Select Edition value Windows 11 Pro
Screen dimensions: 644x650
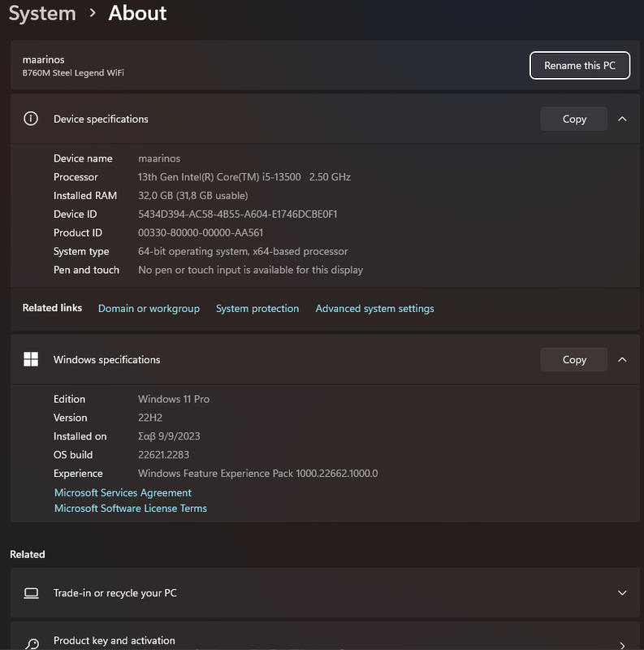click(x=174, y=399)
